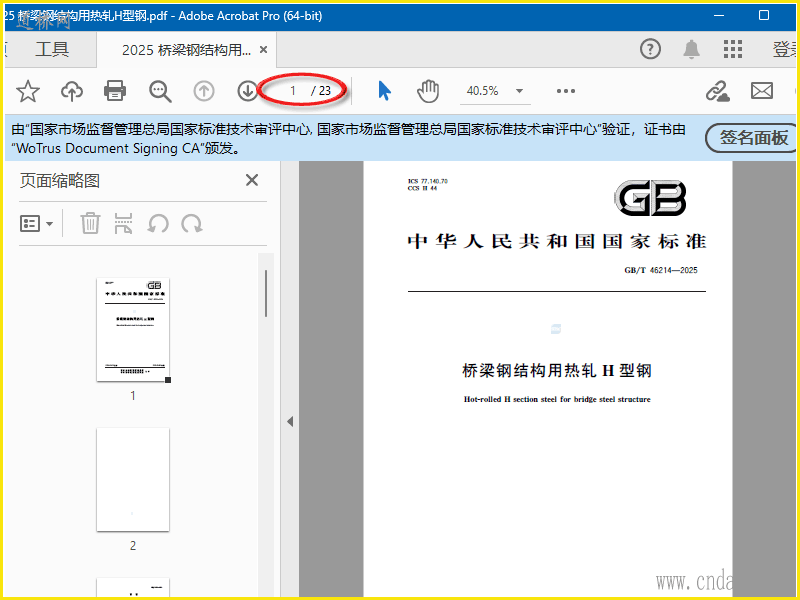Viewport: 800px width, 600px height.
Task: Close the page thumbnails panel
Action: 252,180
